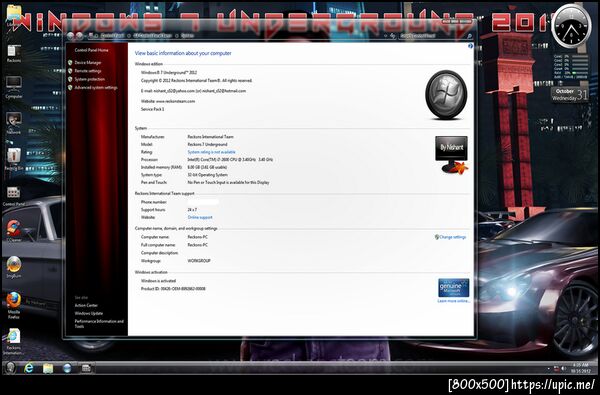Screen dimensions: 600x395
Task: Go to Control Panel Home
Action: tap(91, 50)
